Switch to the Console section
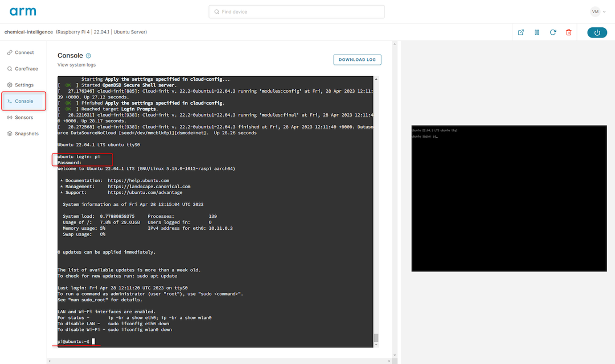615x364 pixels. pyautogui.click(x=23, y=101)
